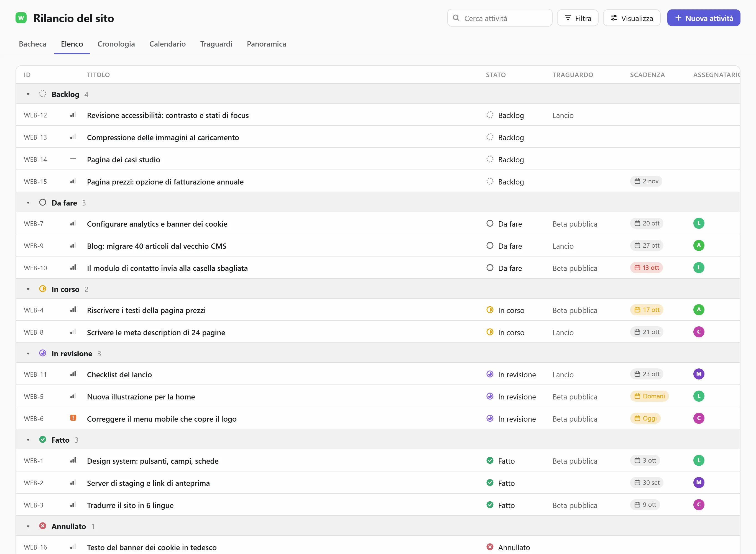Open task 'Checklist del lancio'
The image size is (756, 554).
pyautogui.click(x=119, y=374)
